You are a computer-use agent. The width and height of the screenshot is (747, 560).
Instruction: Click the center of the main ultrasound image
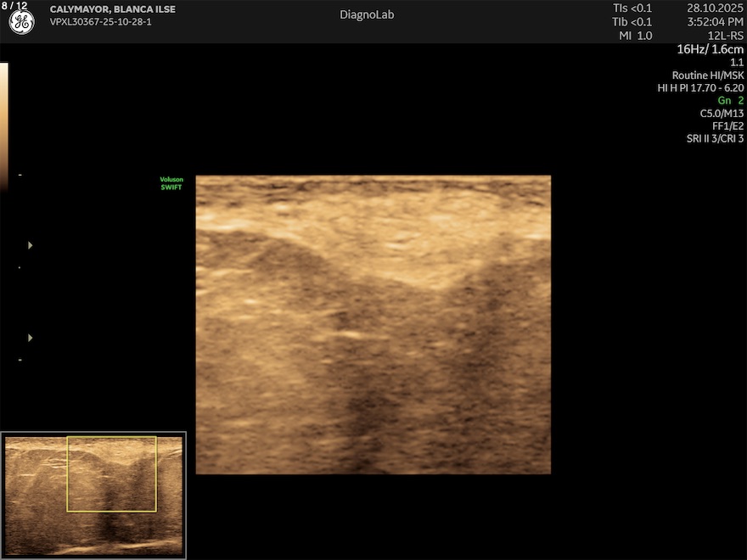click(373, 325)
